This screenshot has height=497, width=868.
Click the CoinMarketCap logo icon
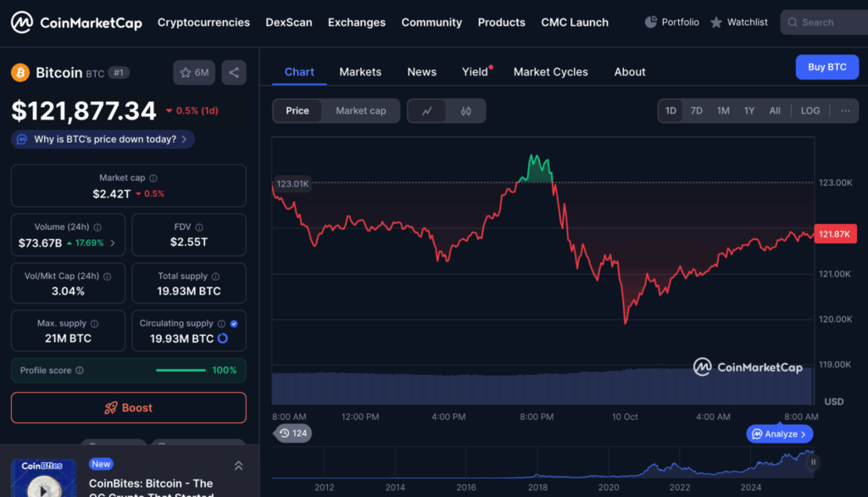pos(22,23)
